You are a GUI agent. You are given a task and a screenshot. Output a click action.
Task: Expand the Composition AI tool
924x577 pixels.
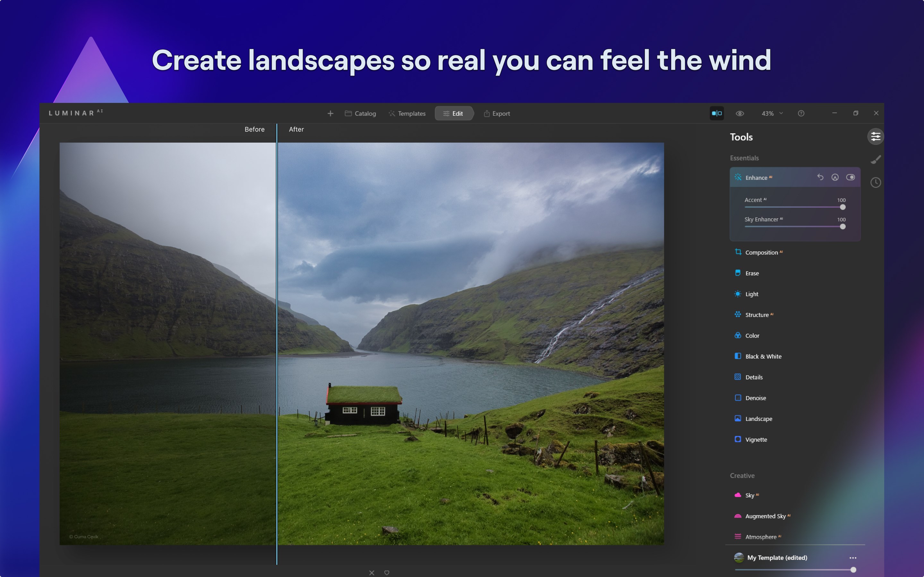pyautogui.click(x=761, y=252)
